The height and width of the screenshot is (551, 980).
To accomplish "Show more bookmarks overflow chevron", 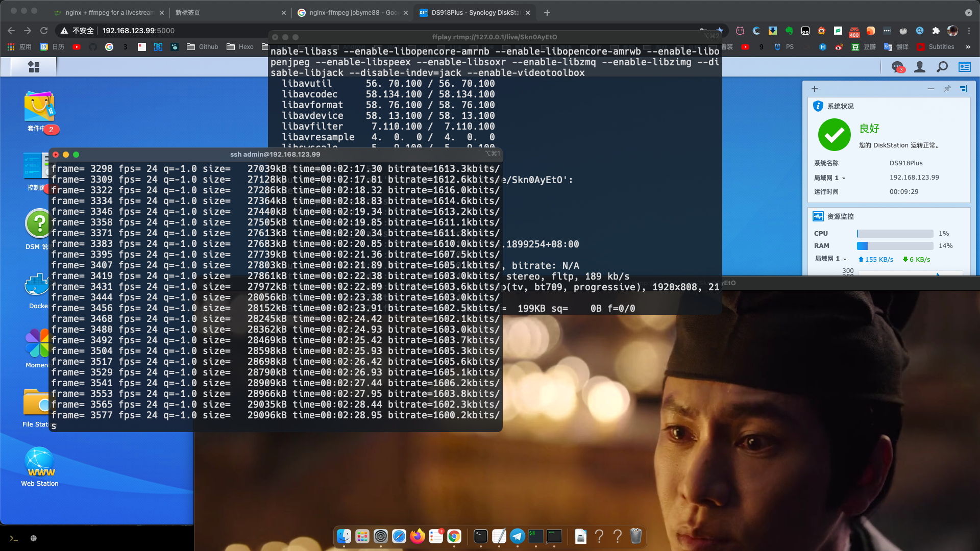I will [x=968, y=47].
